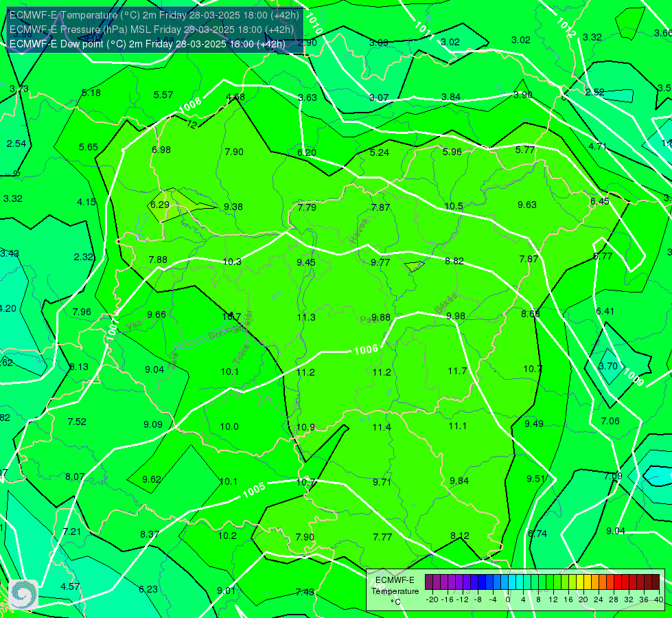Viewport: 672px width, 618px height.
Task: Click the 10.3 temperature value
Action: pos(232,262)
